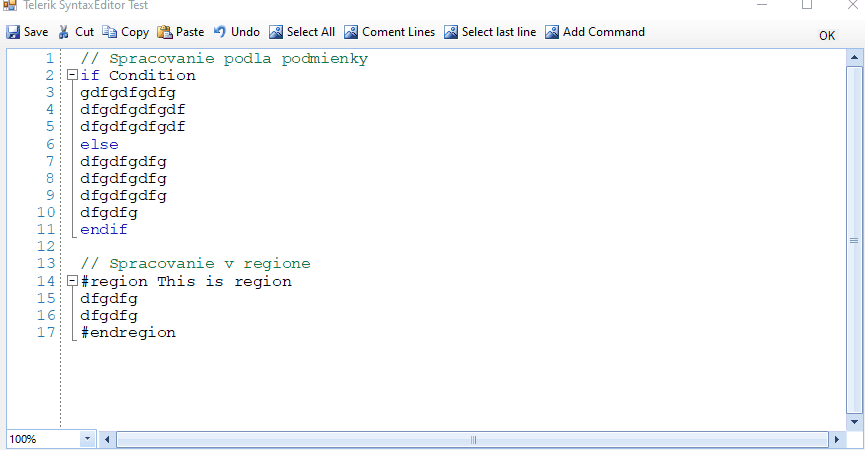The height and width of the screenshot is (450, 865).
Task: Click the 'endif' keyword
Action: [x=104, y=229]
